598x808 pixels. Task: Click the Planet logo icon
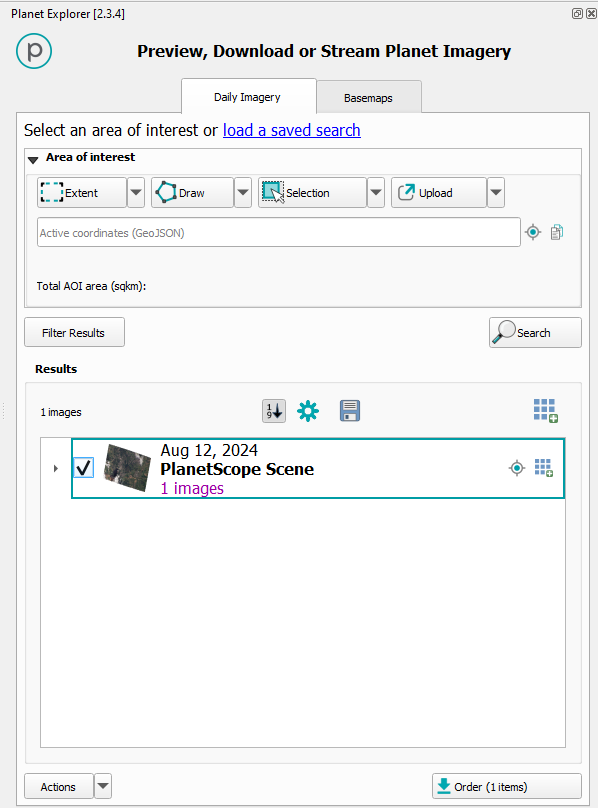tap(34, 51)
